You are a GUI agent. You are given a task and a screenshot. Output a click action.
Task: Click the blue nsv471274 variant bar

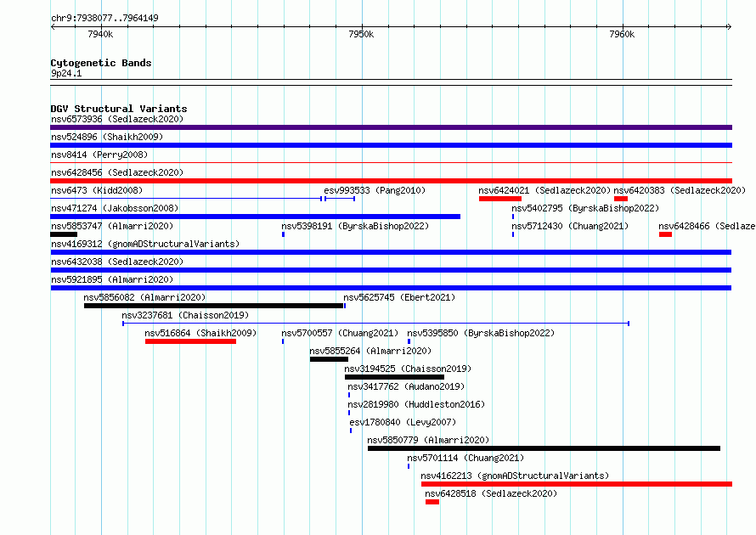coord(255,217)
